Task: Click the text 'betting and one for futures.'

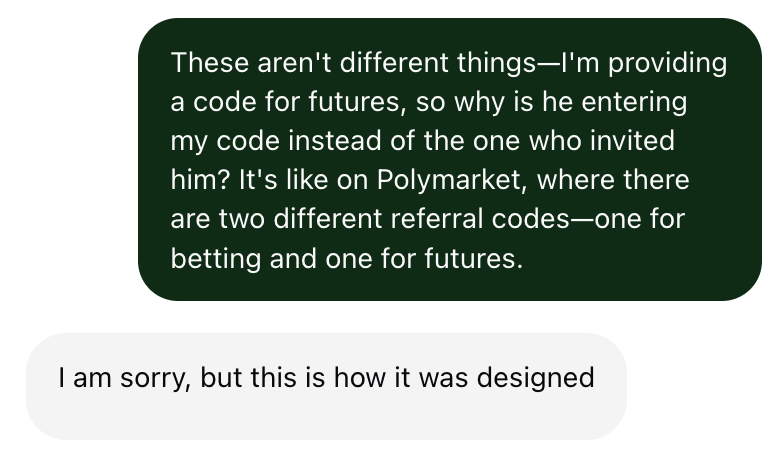Action: coord(347,258)
